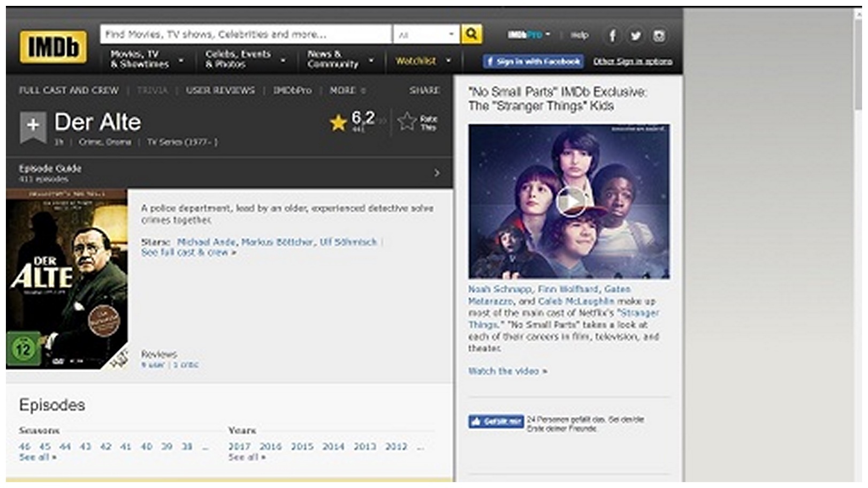Click the Help link in header
This screenshot has height=488, width=868.
tap(579, 35)
